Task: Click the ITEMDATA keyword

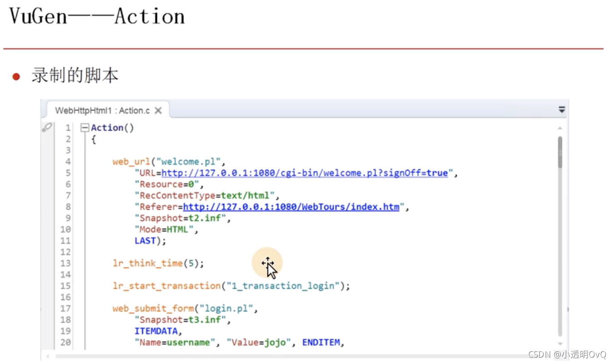Action: (x=157, y=331)
